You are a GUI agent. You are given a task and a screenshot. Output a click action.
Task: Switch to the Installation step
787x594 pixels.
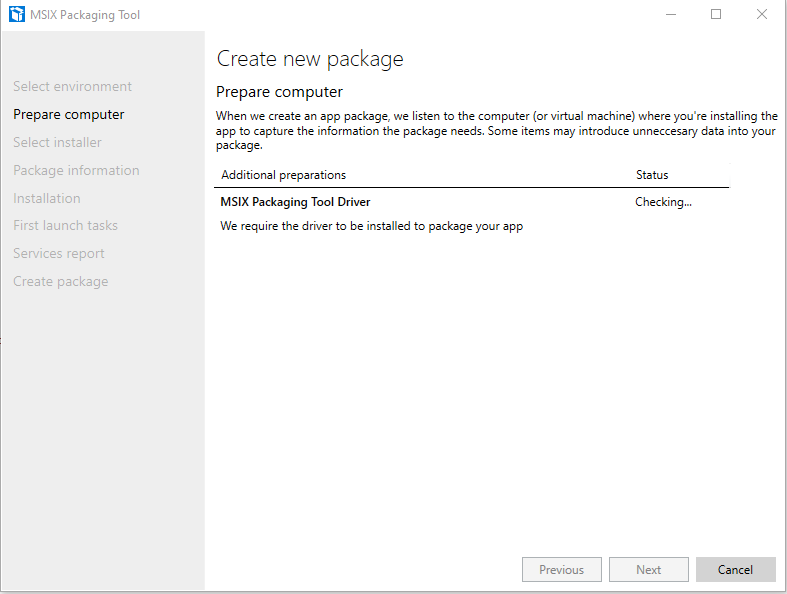[47, 199]
